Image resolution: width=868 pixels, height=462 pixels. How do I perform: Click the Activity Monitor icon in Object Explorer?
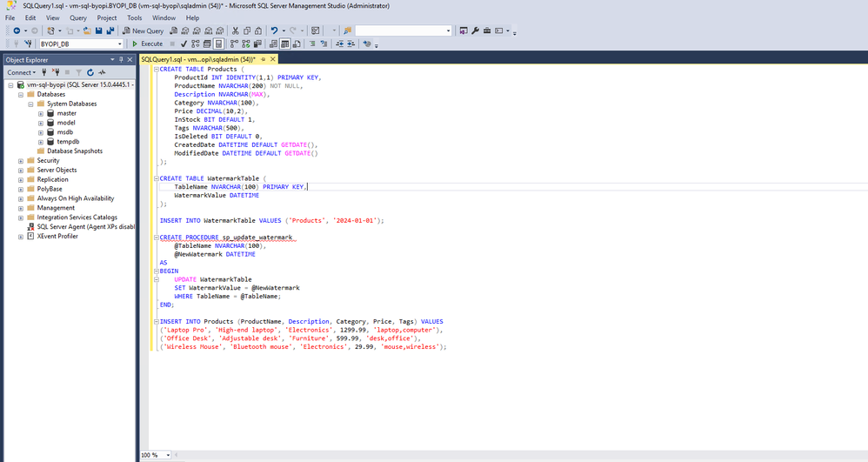pyautogui.click(x=102, y=72)
